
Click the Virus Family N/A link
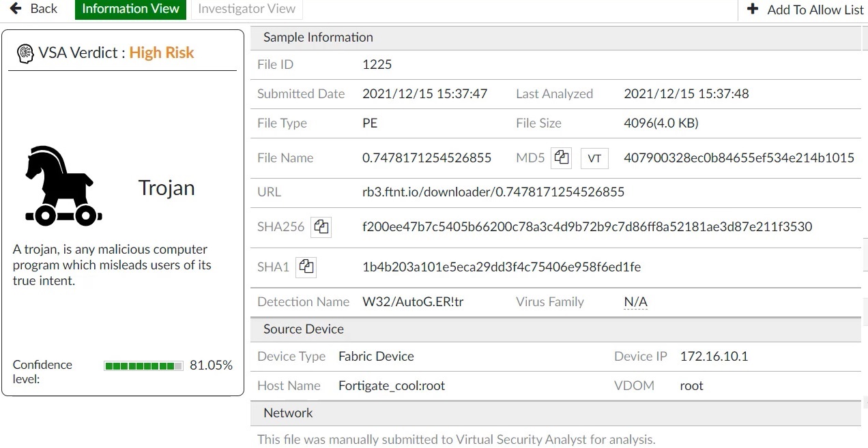click(635, 301)
